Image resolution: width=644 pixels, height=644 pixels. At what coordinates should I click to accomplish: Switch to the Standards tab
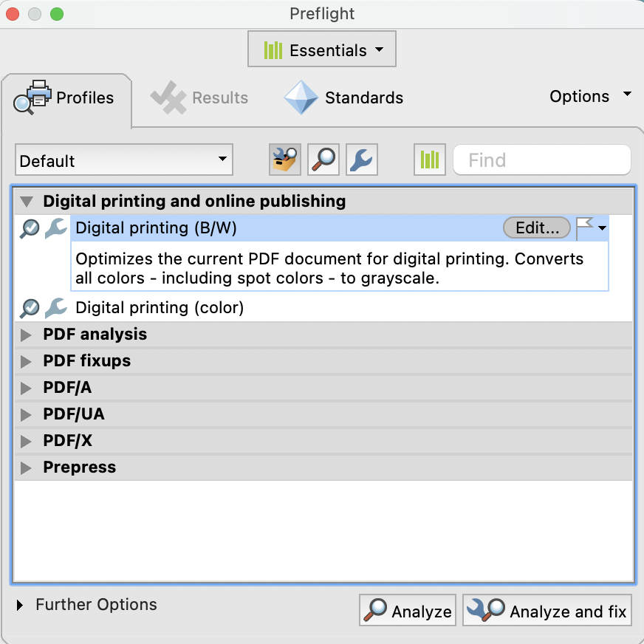coord(344,98)
